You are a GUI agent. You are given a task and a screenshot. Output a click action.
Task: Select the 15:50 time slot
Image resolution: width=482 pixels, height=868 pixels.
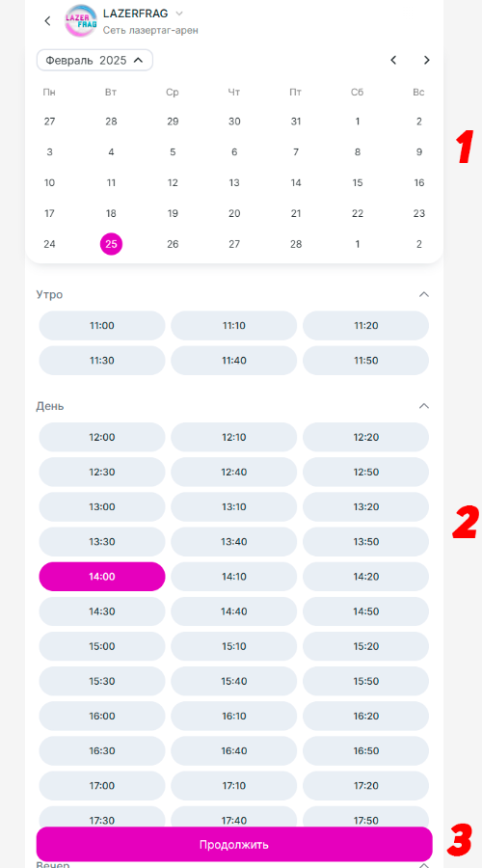[x=365, y=682]
